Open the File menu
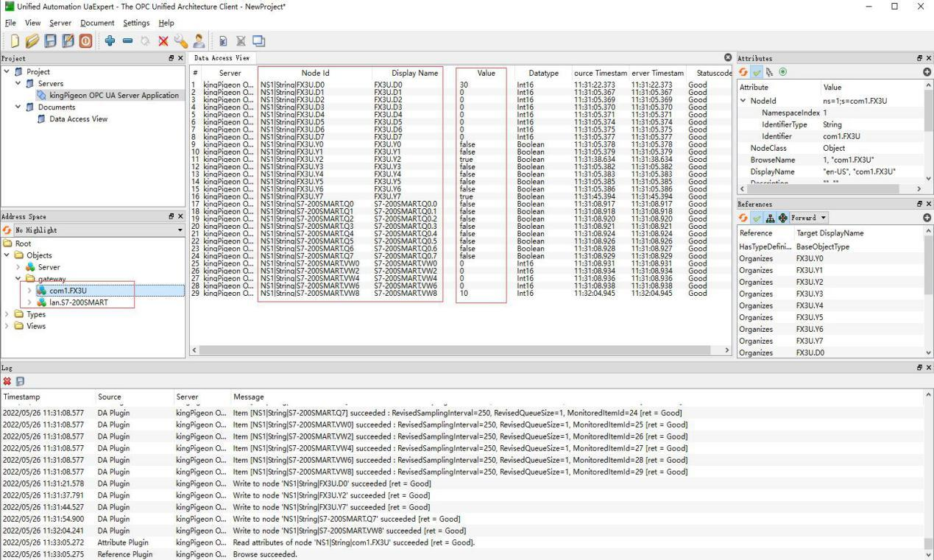 [x=10, y=23]
